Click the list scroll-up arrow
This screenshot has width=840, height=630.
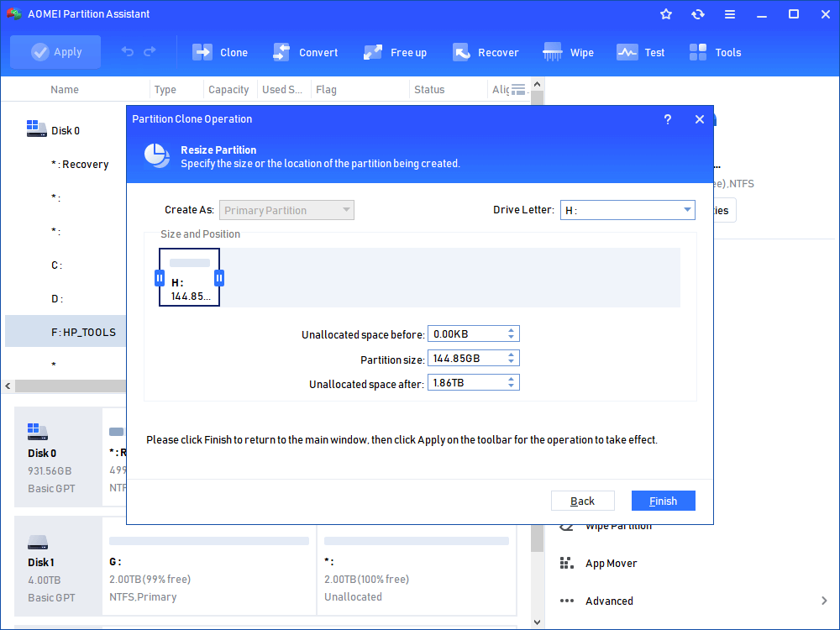[x=538, y=84]
